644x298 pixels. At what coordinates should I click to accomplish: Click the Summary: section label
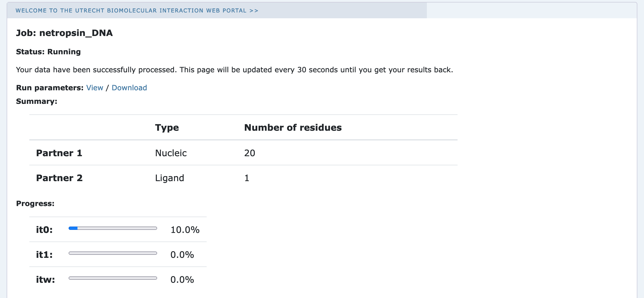[37, 101]
